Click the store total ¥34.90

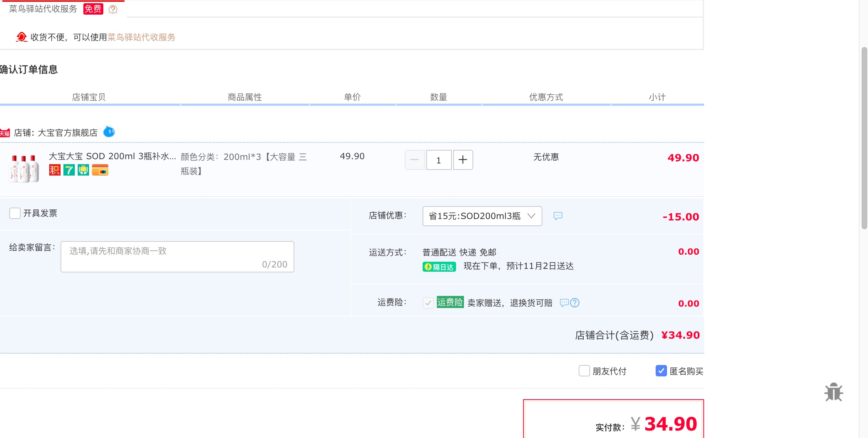coord(681,335)
